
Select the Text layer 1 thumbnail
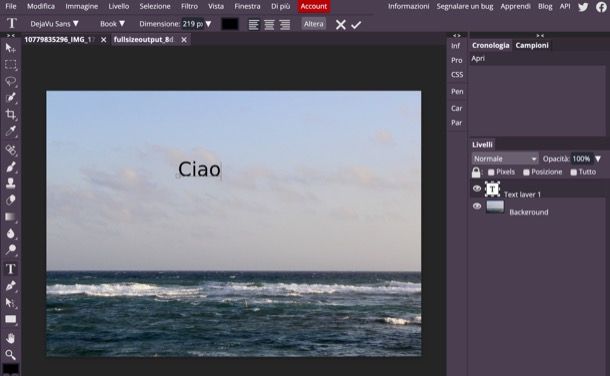[x=493, y=189]
